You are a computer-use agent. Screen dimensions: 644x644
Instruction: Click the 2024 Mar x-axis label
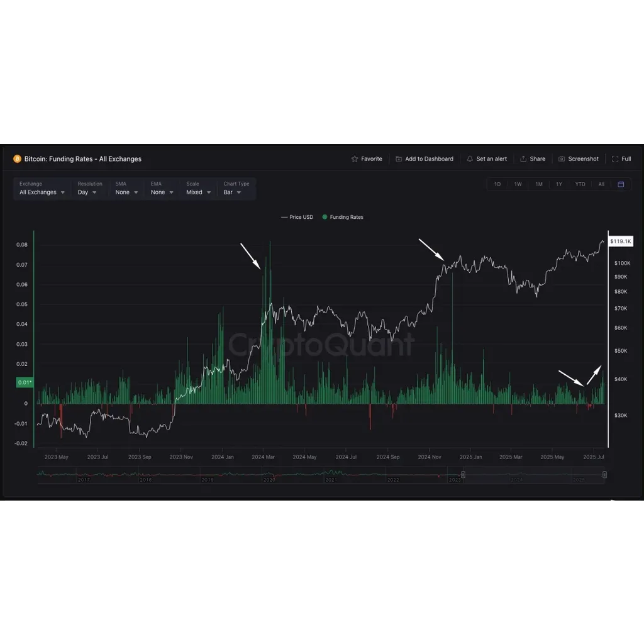[264, 457]
